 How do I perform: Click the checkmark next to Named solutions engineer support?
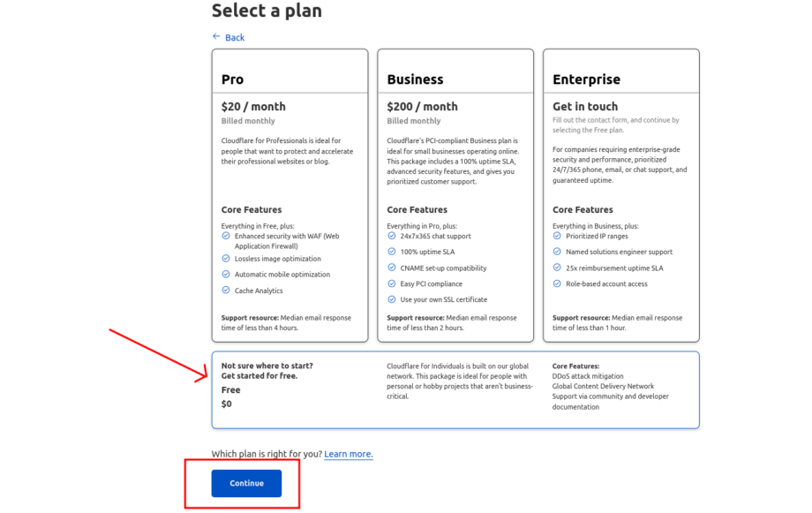click(x=557, y=252)
